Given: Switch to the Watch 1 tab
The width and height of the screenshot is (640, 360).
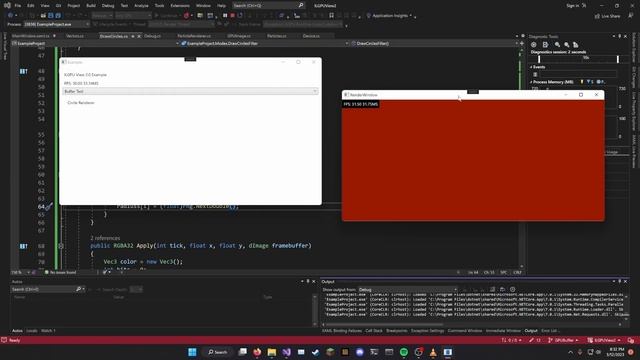Looking at the screenshot, I should pyautogui.click(x=48, y=331).
